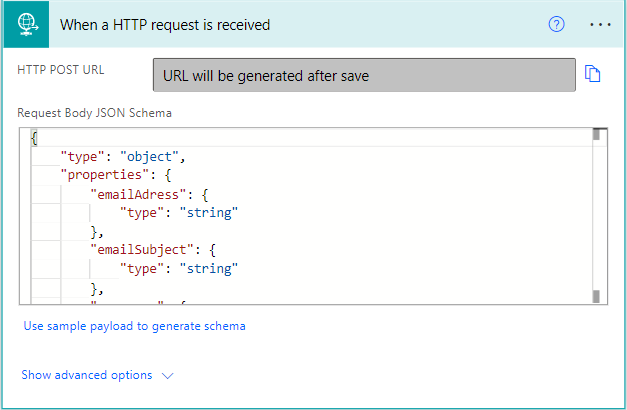
Task: Collapse the 'When a HTTP request is received' header
Action: point(300,24)
